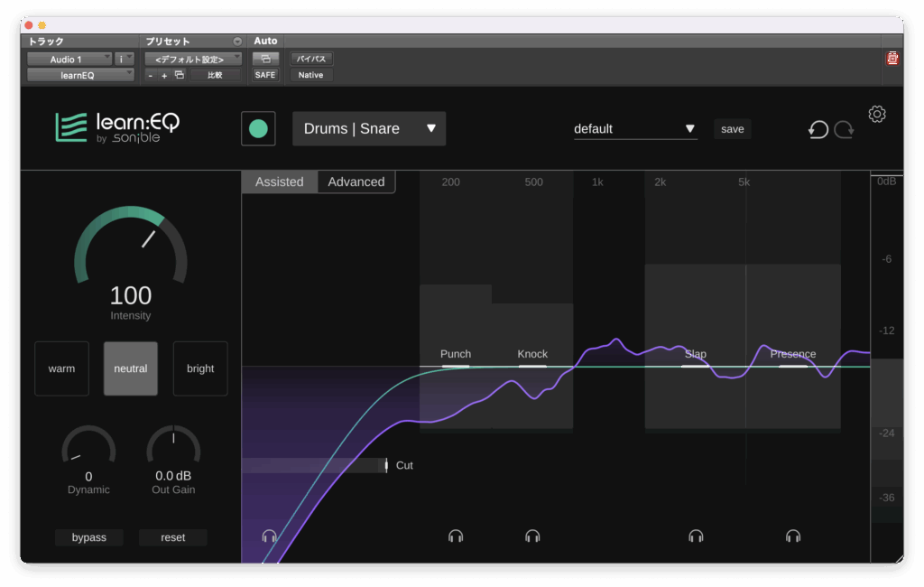The width and height of the screenshot is (924, 587).
Task: Click the 0.0 dB out gain value
Action: click(173, 476)
